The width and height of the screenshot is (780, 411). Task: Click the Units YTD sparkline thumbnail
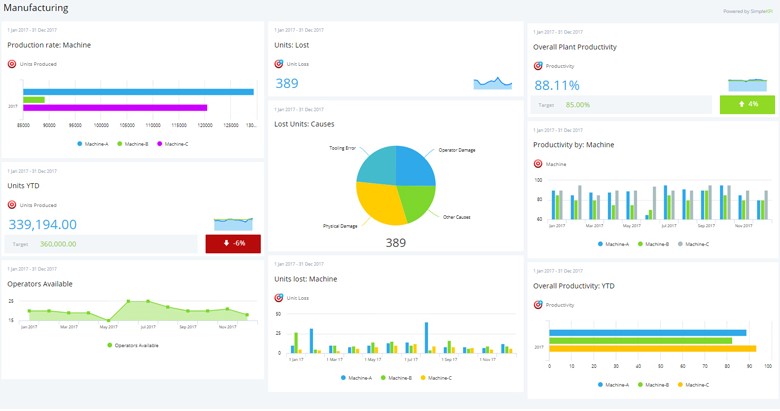[x=233, y=224]
